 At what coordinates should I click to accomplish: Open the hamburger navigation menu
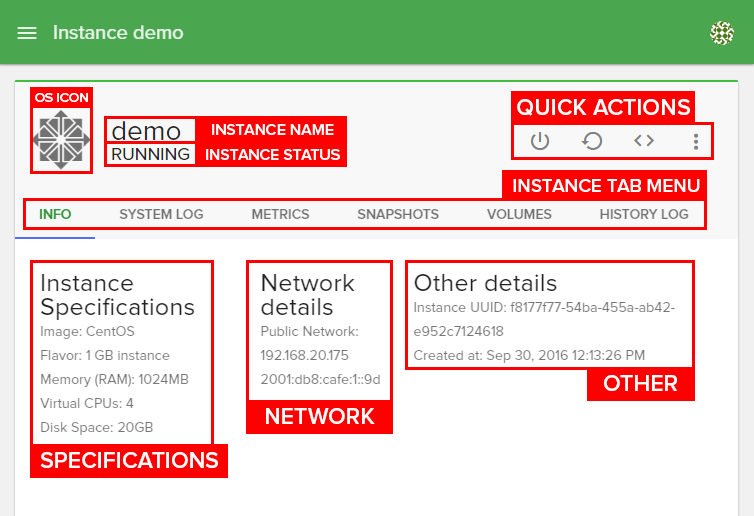(x=27, y=33)
